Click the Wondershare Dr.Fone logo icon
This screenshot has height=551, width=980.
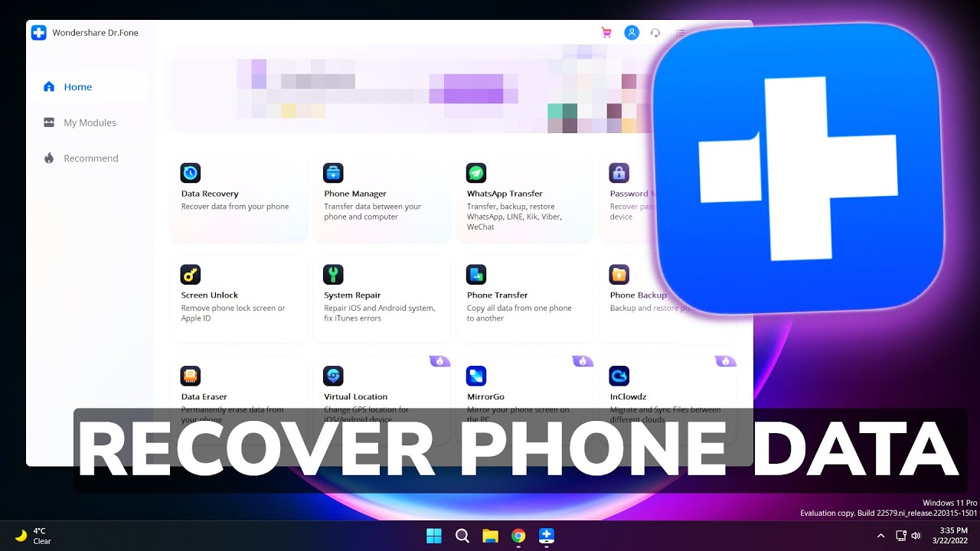click(39, 33)
